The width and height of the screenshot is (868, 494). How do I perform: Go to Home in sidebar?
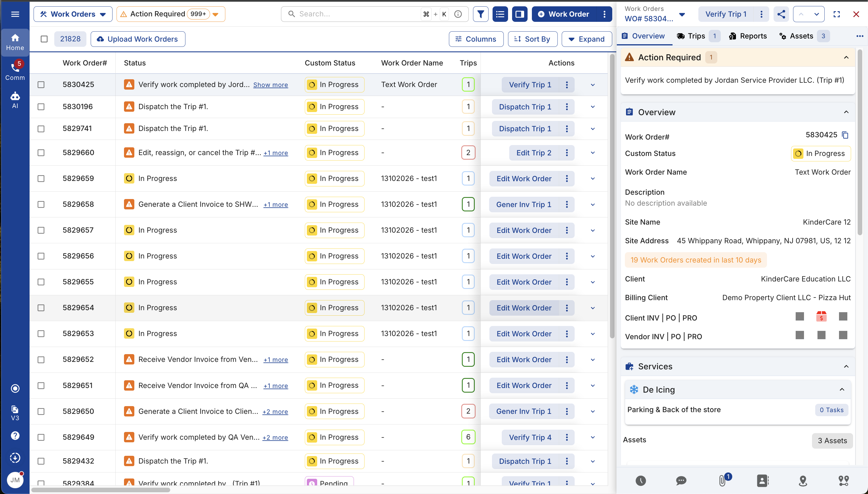tap(15, 42)
